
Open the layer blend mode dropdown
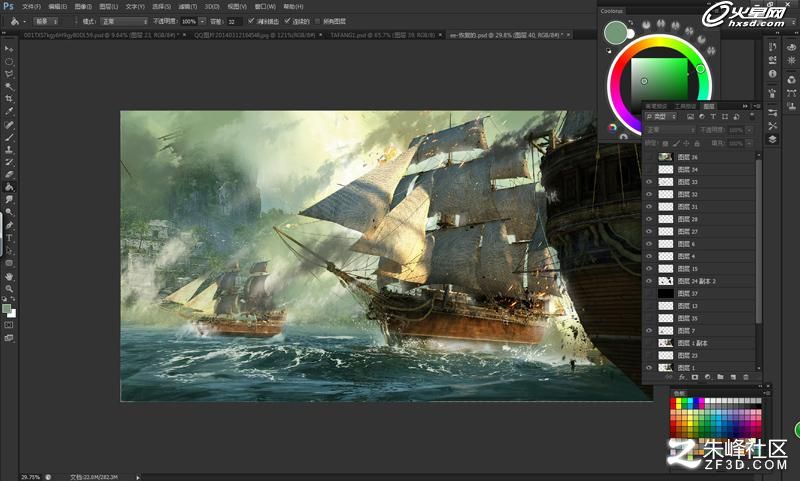[x=671, y=130]
